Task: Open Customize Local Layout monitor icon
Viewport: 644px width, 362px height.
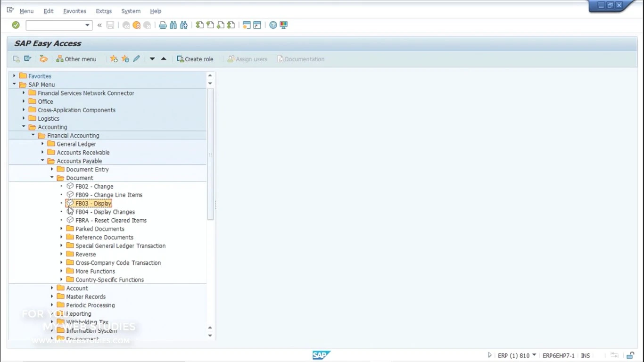Action: tap(284, 25)
